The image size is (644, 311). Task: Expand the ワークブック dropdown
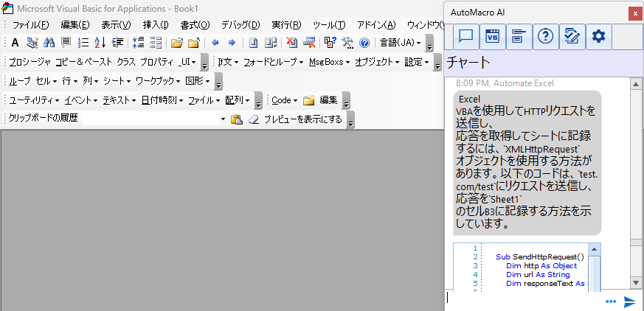point(158,81)
